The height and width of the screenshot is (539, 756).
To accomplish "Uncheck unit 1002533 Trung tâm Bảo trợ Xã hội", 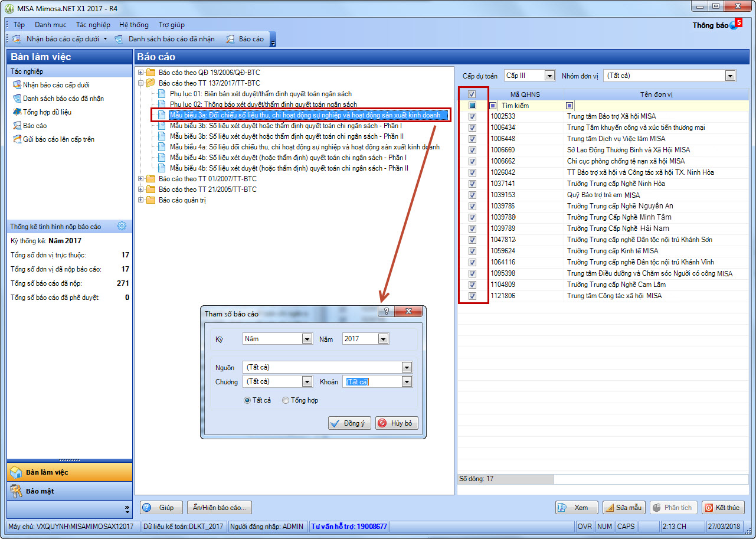I will (472, 116).
